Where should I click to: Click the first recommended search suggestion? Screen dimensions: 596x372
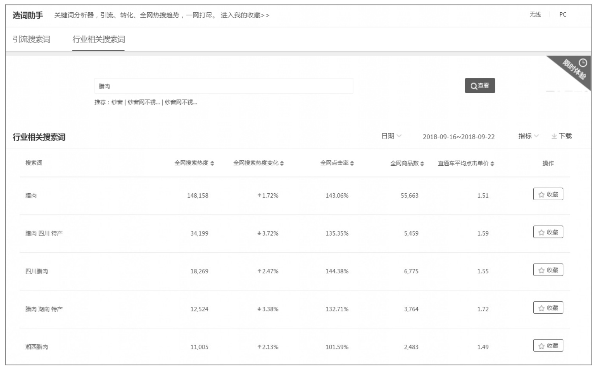click(117, 102)
